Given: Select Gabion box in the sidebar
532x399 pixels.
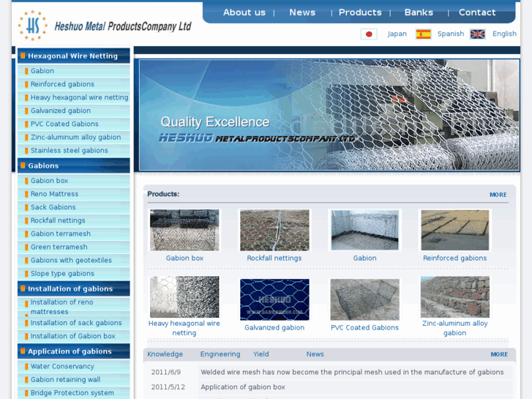Looking at the screenshot, I should pos(50,181).
